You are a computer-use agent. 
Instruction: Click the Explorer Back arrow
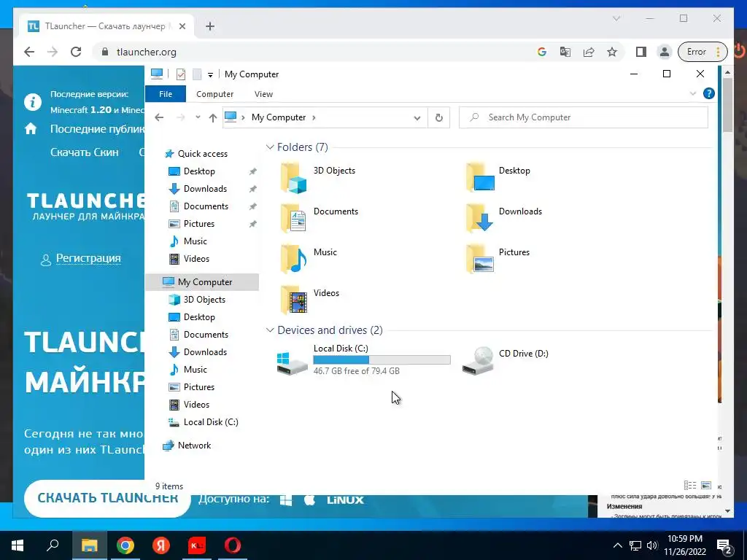159,117
